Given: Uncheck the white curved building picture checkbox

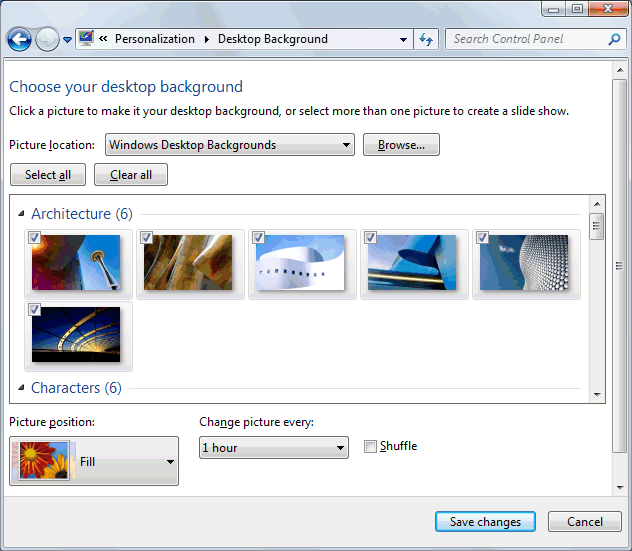Looking at the screenshot, I should [258, 237].
